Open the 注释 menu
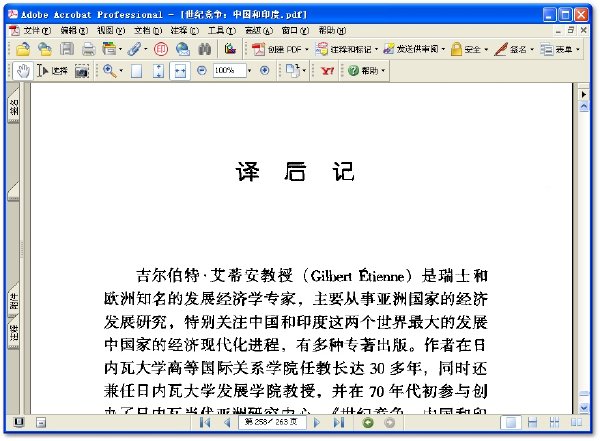Screen dimensions: 600x441 [184, 30]
